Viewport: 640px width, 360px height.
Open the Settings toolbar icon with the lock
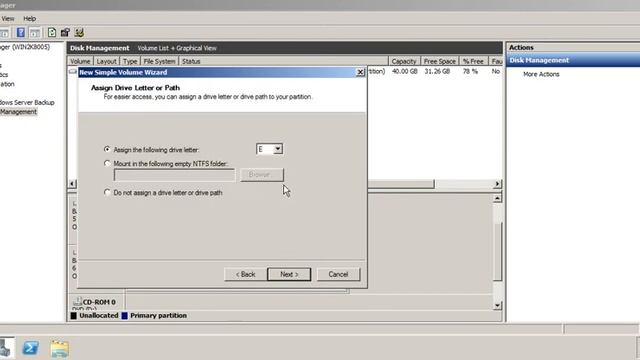65,33
